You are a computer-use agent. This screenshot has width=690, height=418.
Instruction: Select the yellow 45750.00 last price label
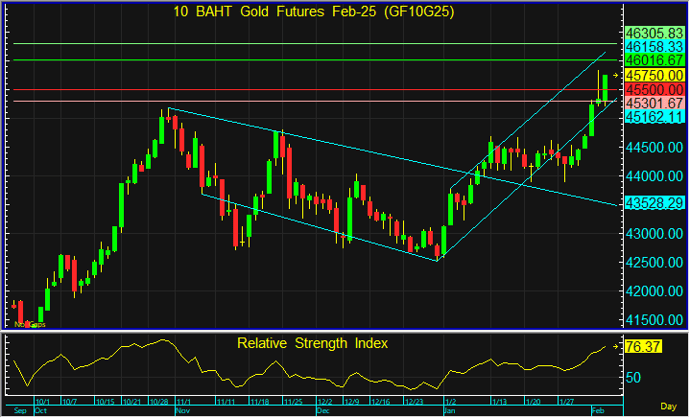coord(654,75)
